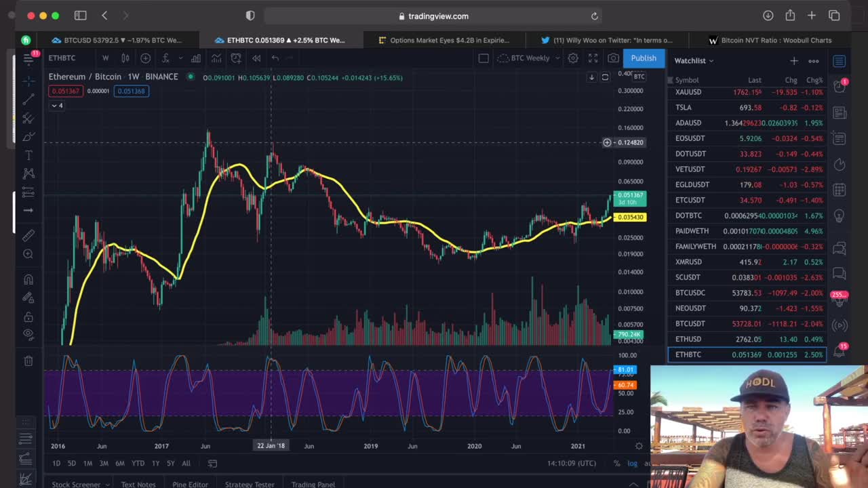Toggle log scale on price axis
Viewport: 868px width, 488px height.
tap(632, 464)
